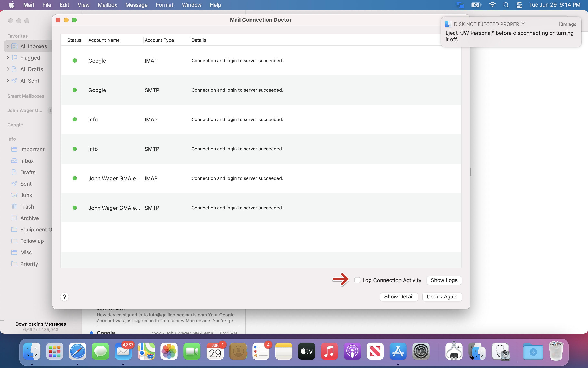
Task: Open Mail icon in the Dock
Action: 123,351
